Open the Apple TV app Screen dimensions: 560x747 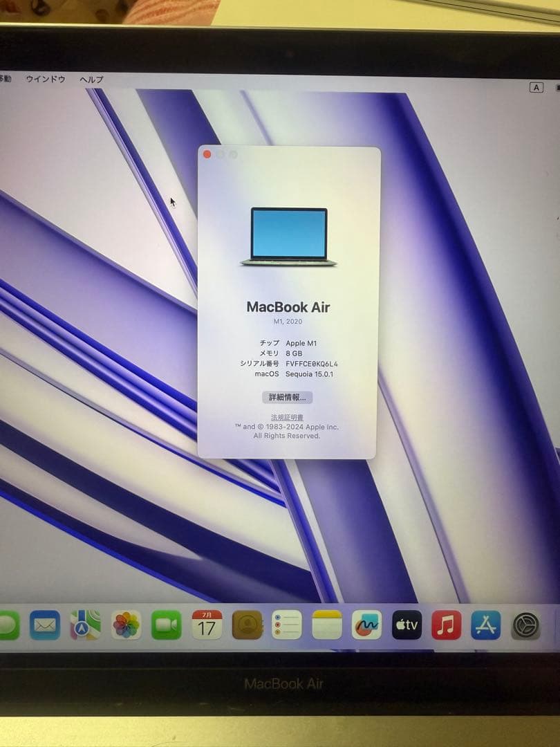click(x=407, y=626)
